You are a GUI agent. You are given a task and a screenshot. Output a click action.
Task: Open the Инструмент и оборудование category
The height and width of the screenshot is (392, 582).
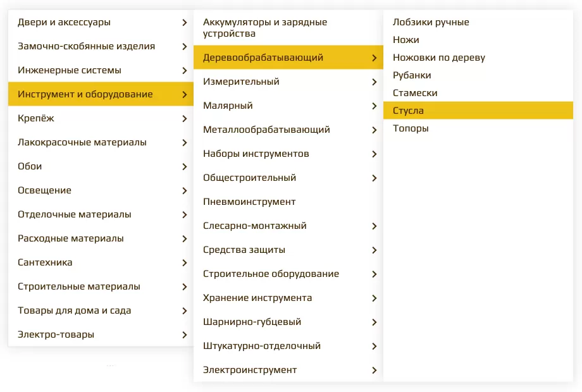[x=85, y=94]
